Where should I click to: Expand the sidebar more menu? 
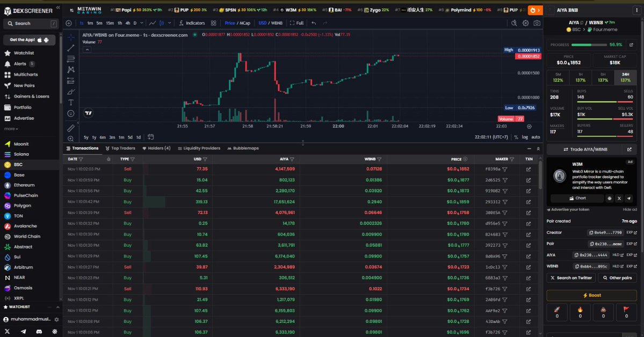click(x=11, y=128)
